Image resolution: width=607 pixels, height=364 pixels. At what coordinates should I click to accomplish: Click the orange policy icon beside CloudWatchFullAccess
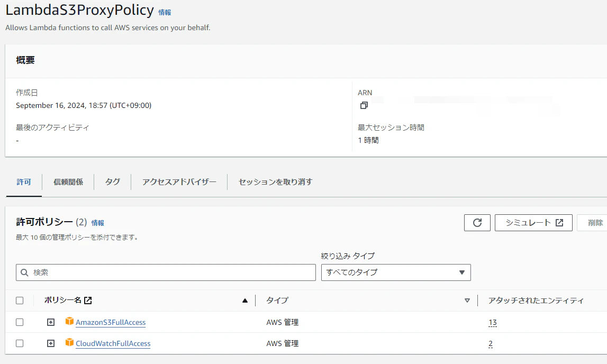click(69, 343)
